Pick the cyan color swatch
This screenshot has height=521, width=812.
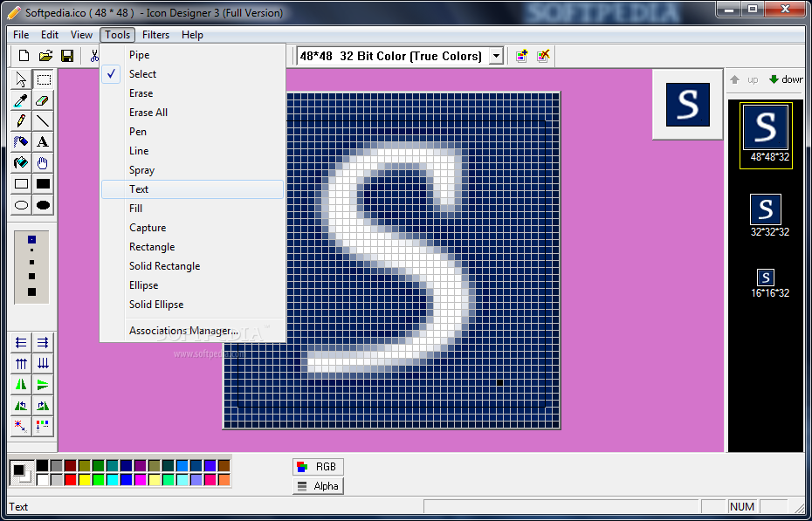(x=113, y=480)
